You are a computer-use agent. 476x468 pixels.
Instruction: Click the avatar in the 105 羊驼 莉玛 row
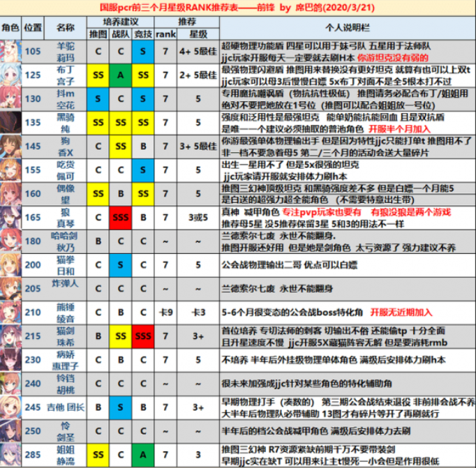10,51
